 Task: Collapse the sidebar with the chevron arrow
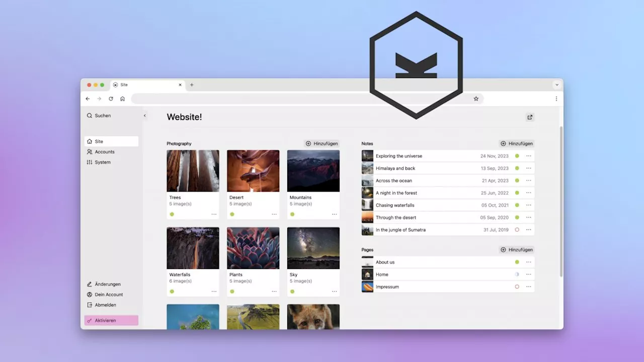(x=144, y=116)
